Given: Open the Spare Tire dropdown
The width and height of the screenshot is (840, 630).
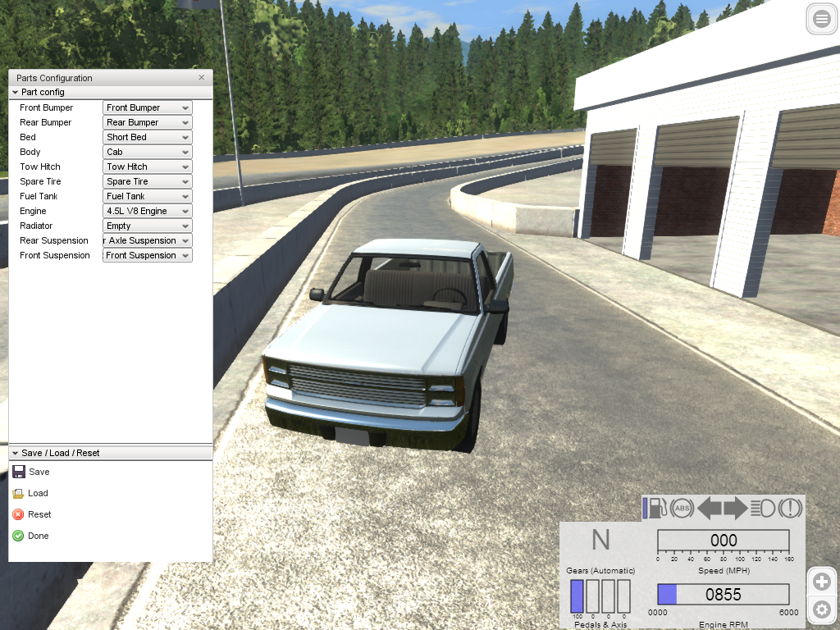Looking at the screenshot, I should point(148,181).
